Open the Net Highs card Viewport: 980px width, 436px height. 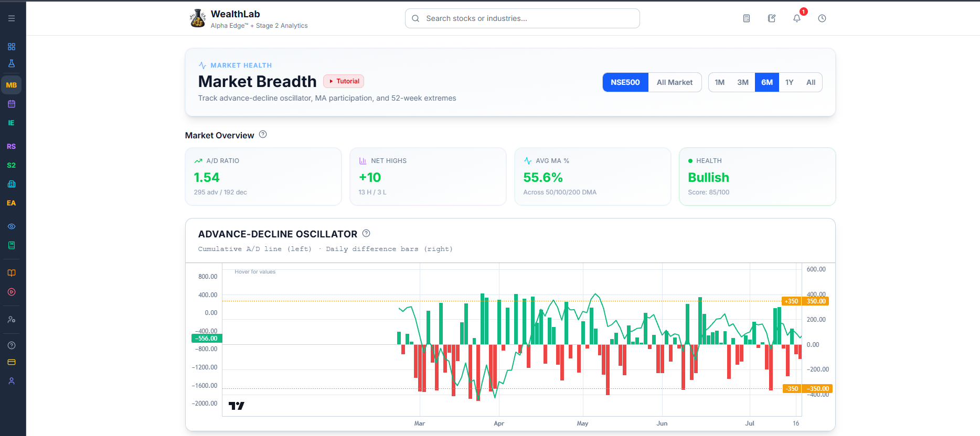click(x=428, y=177)
